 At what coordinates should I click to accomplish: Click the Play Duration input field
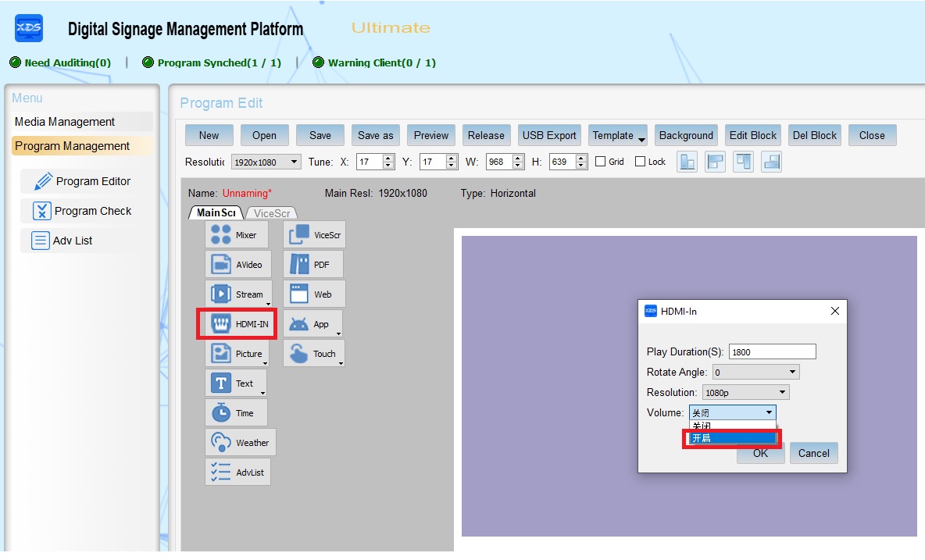pyautogui.click(x=772, y=352)
